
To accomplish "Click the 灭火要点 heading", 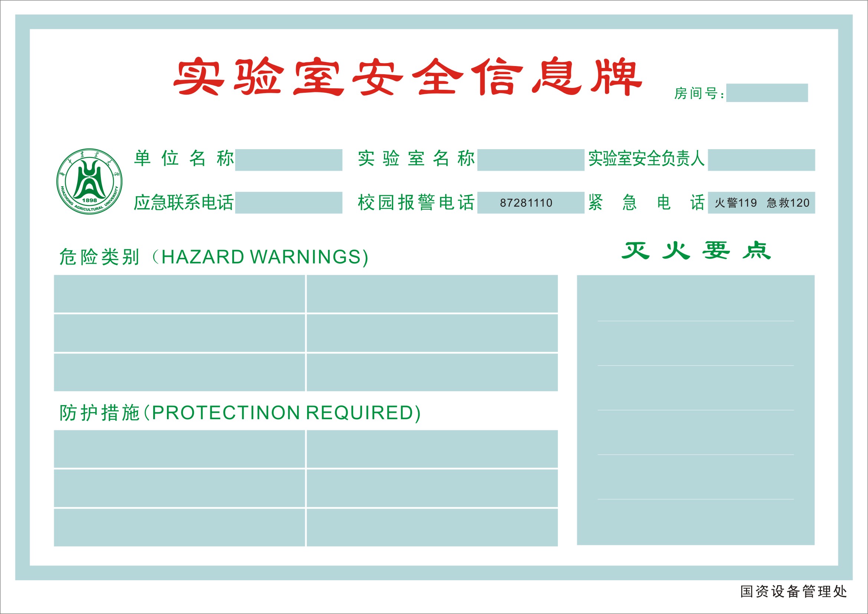I will point(696,250).
